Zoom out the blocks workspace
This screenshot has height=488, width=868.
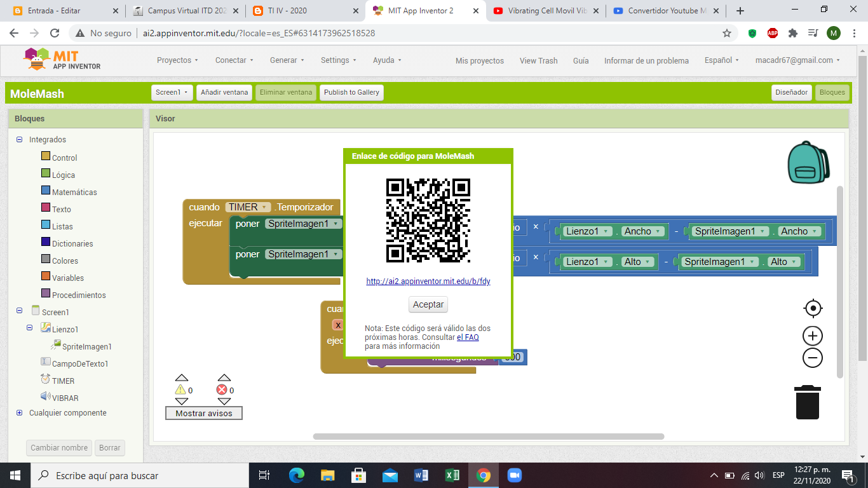click(x=813, y=358)
